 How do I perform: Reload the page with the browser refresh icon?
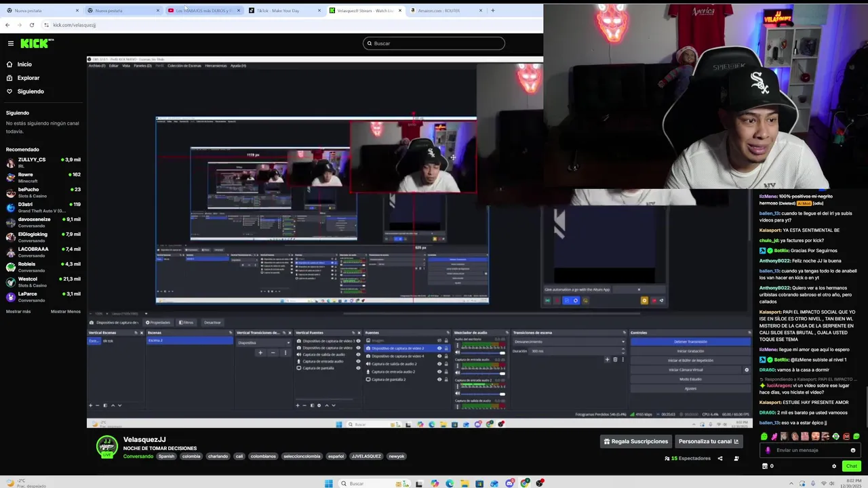(31, 24)
